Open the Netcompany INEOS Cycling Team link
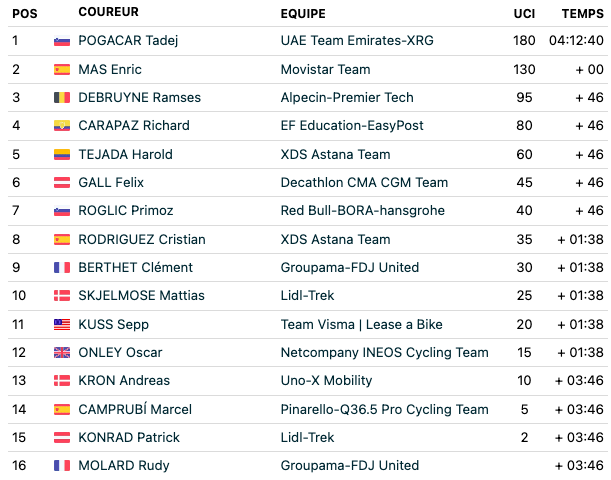Screen dimensions: 611x480 click(384, 352)
